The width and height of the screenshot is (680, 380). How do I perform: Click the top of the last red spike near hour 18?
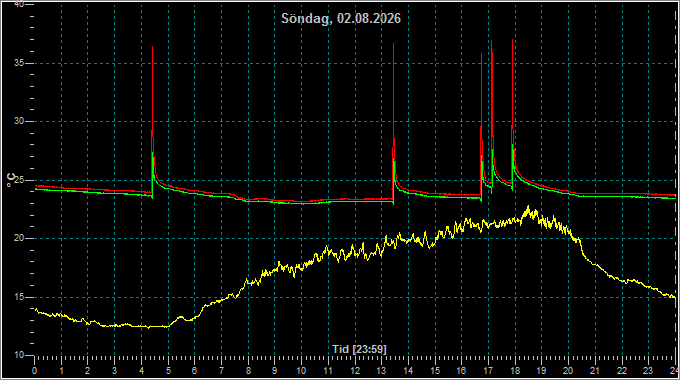pyautogui.click(x=513, y=40)
